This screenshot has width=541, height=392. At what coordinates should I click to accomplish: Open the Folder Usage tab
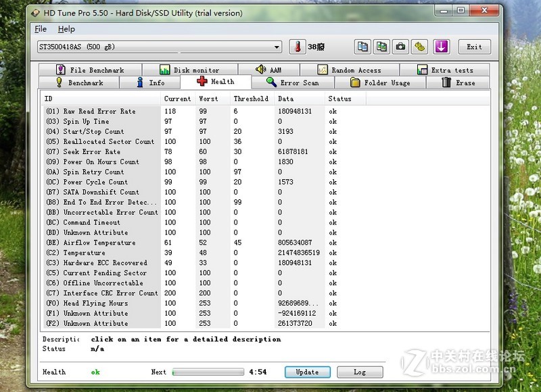[380, 83]
